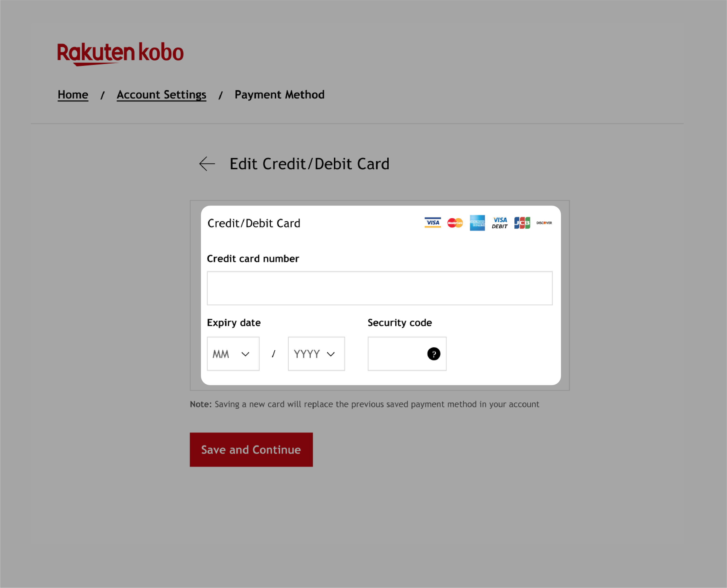Screen dimensions: 727x588
Task: Click the Discover card icon
Action: coord(544,223)
